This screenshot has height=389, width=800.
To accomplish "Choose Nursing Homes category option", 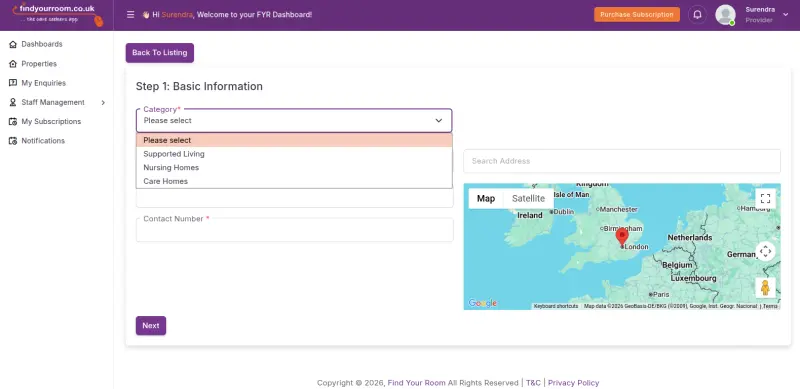I will click(294, 167).
